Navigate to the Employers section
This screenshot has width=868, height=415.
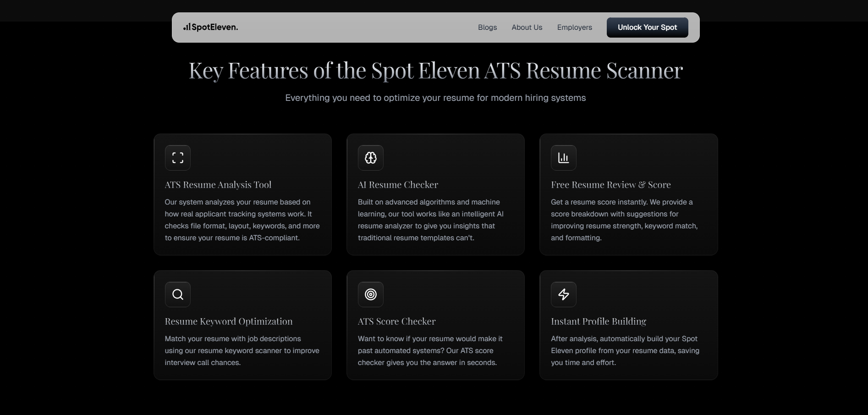point(574,28)
